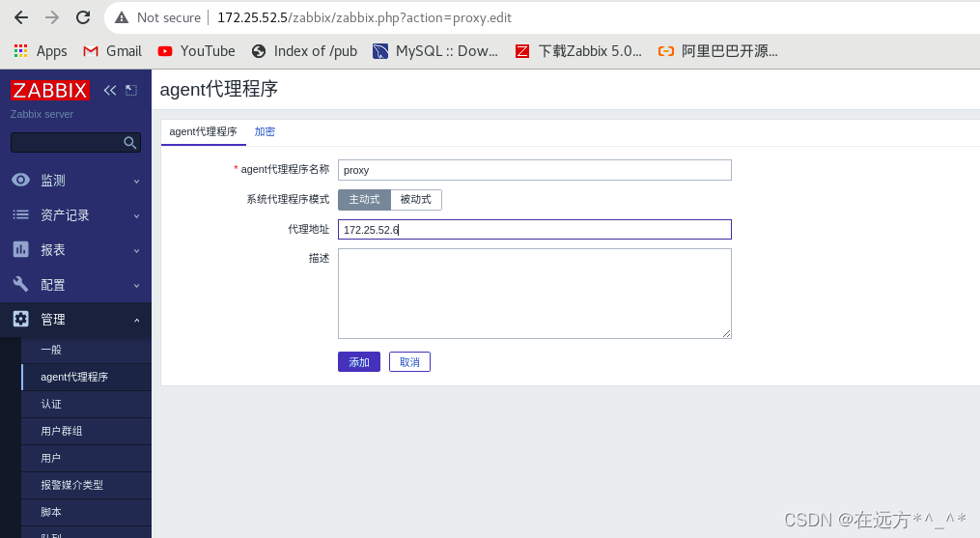Click the sidebar hide/compact view icon

pos(131,90)
